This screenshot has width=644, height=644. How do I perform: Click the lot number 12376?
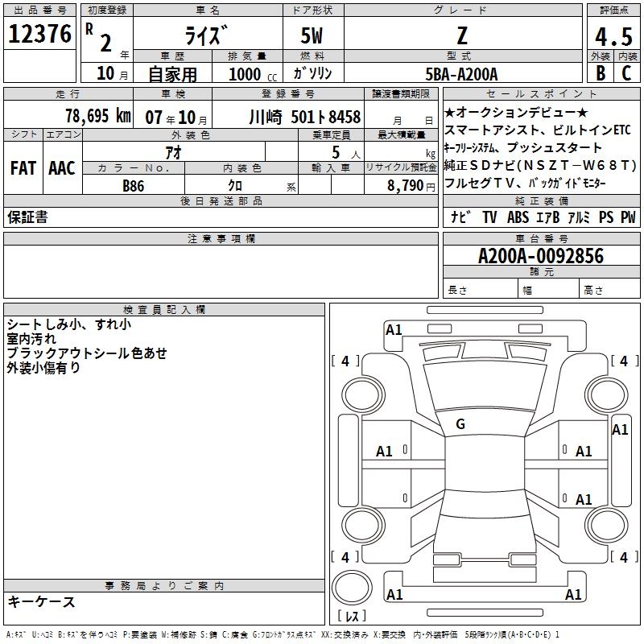tap(39, 34)
